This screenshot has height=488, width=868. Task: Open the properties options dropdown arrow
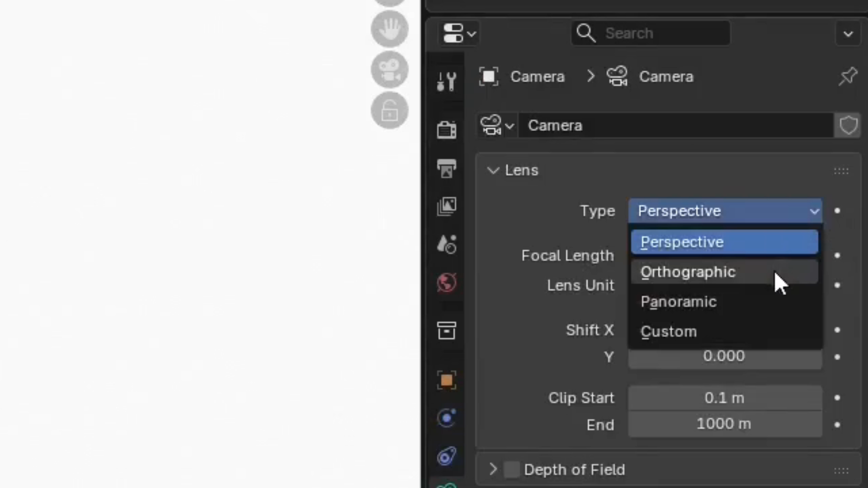click(848, 33)
